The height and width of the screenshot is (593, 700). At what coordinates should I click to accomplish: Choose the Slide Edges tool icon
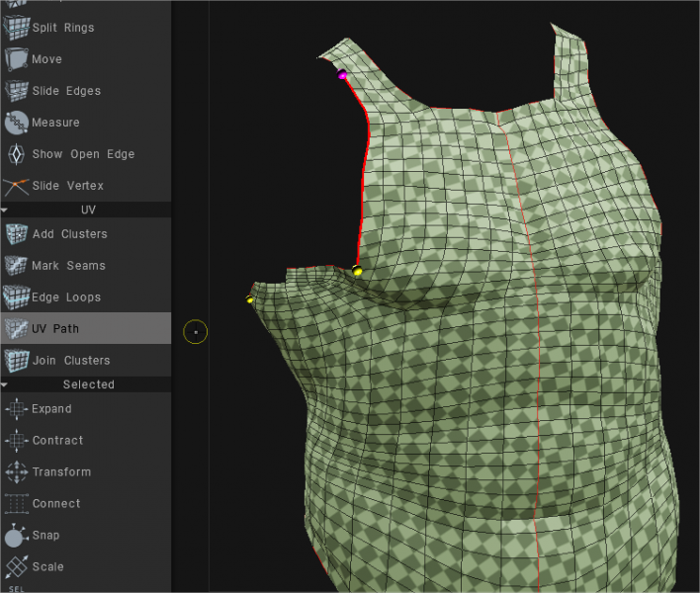click(x=16, y=91)
